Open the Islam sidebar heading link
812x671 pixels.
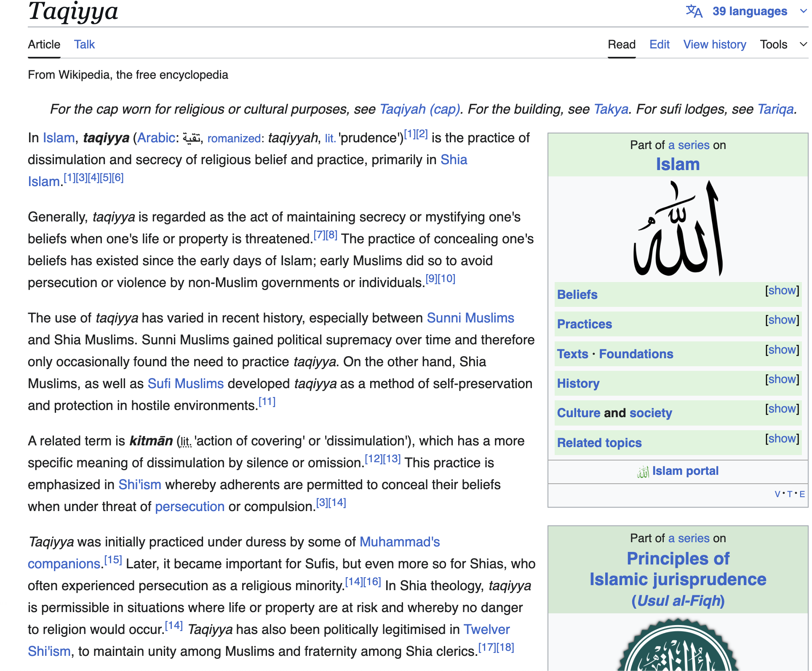tap(678, 164)
